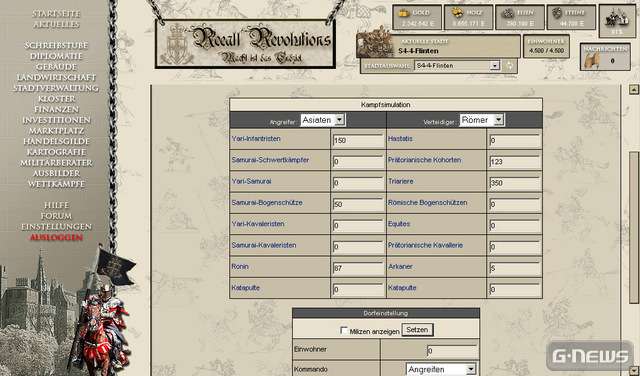Screen dimensions: 640x376
Task: Open Ausbilder menu item
Action: [x=56, y=173]
